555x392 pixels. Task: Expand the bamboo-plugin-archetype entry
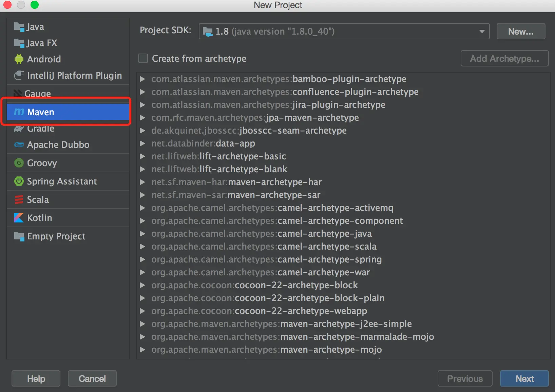point(142,79)
